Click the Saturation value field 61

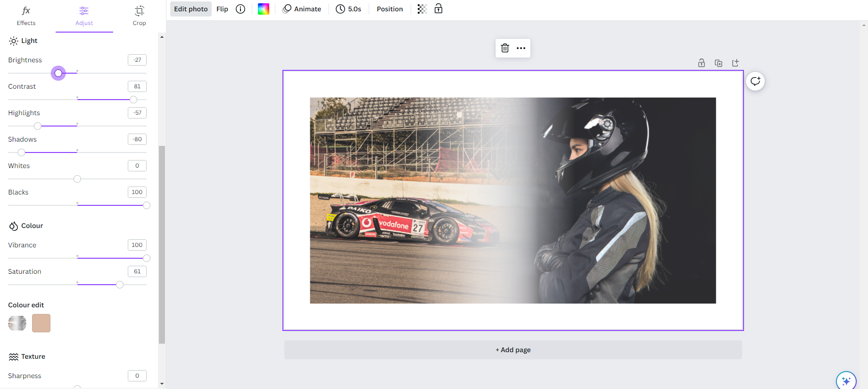[x=137, y=271]
